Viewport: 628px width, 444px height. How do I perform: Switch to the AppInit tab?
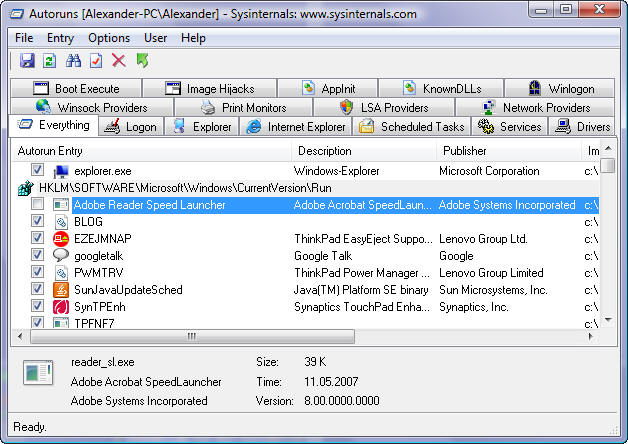coord(328,88)
